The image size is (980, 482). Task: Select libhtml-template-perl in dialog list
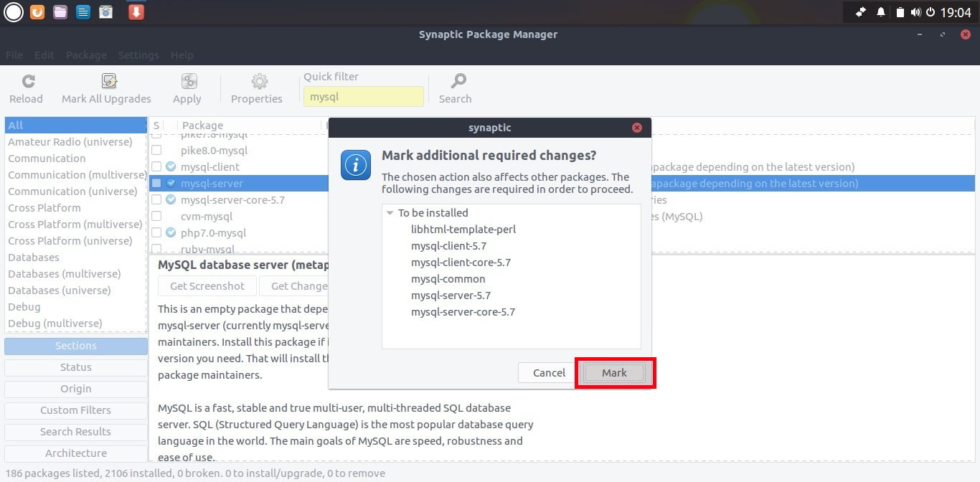[x=463, y=230]
